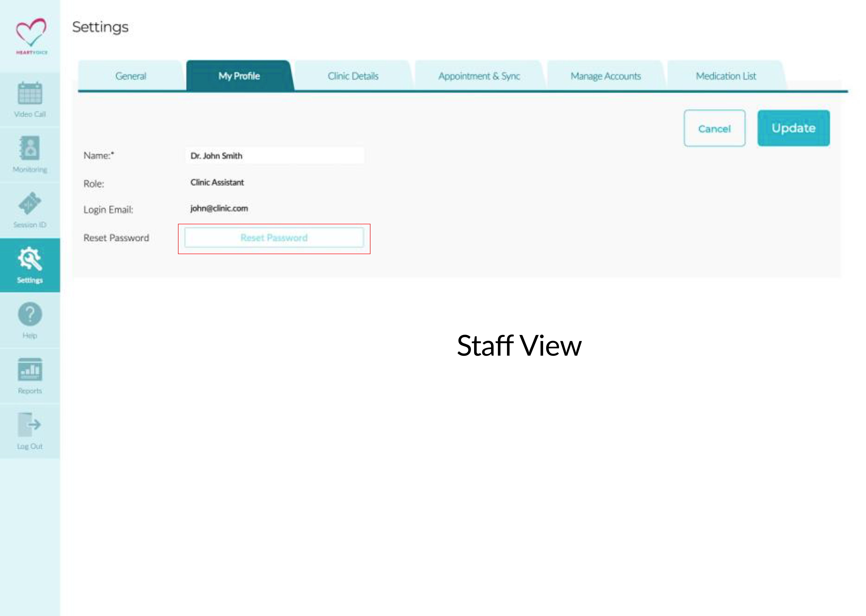Switch to the General tab
The height and width of the screenshot is (616, 866).
[131, 76]
